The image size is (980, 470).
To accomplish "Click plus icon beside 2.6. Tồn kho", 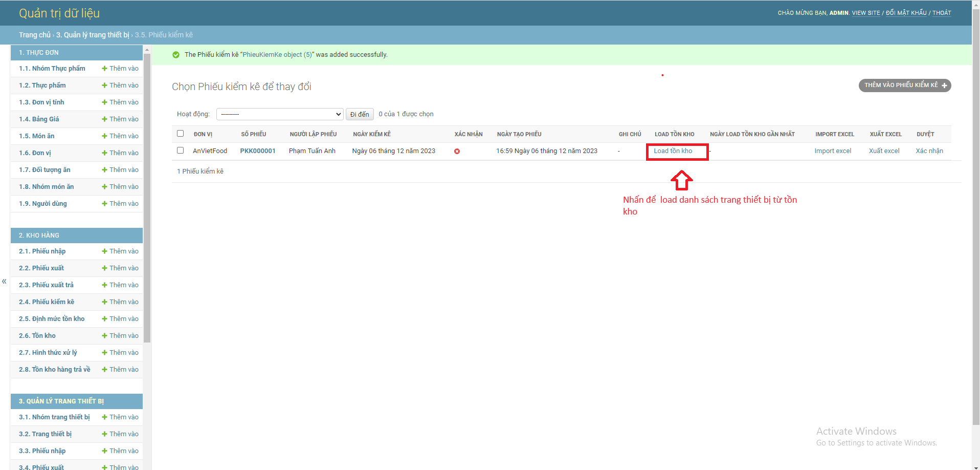I will (105, 335).
